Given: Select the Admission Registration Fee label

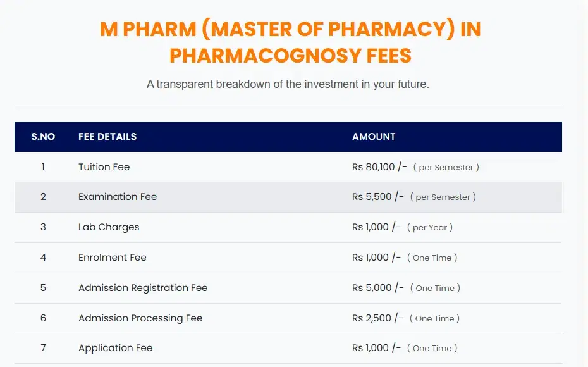Looking at the screenshot, I should click(x=143, y=288).
